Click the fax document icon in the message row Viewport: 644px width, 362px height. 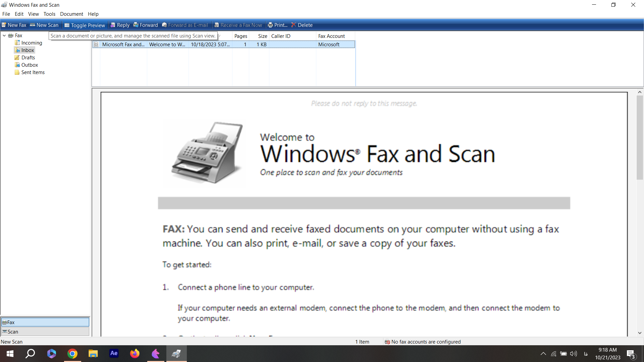point(96,44)
